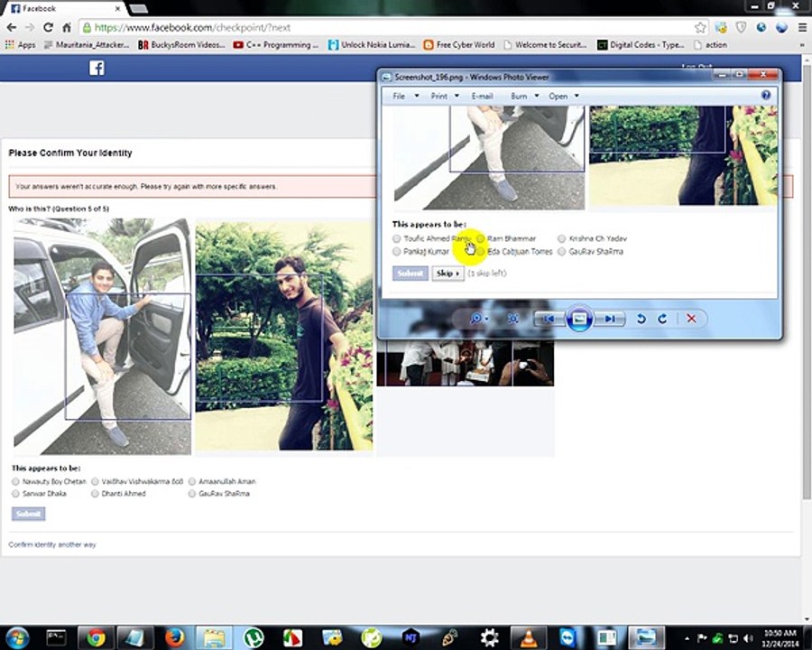Choose the Vaibhav Vishwakarma radio option

click(x=95, y=481)
